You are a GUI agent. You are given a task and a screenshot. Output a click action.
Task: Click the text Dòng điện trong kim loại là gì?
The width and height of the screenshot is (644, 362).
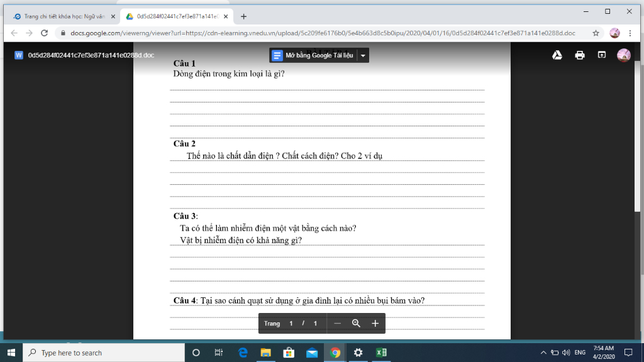[229, 74]
